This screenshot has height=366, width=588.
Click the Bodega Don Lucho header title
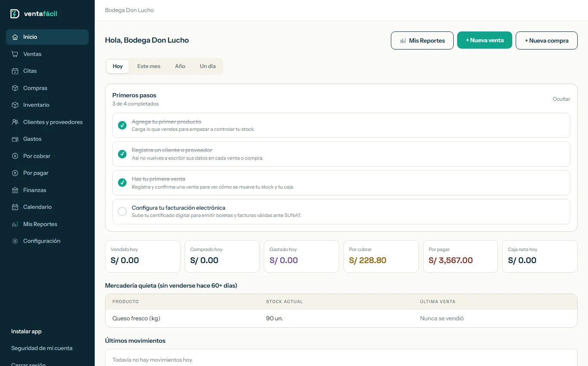129,10
